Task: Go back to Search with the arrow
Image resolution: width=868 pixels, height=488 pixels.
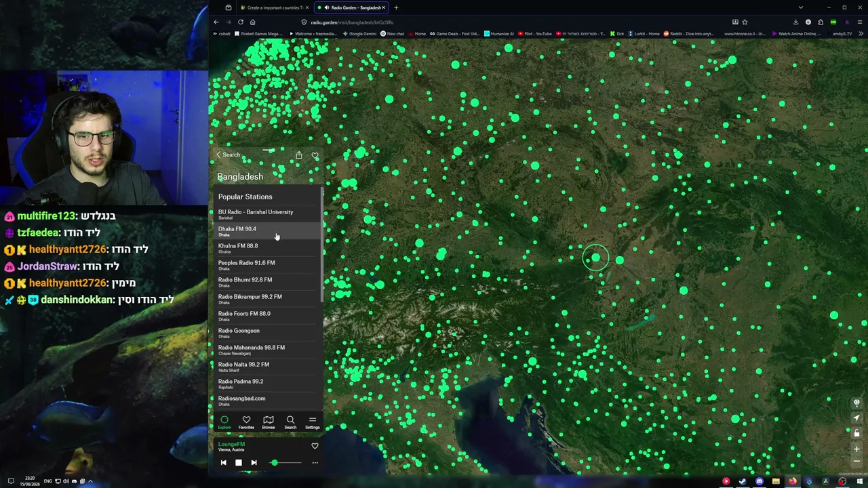Action: (x=229, y=155)
